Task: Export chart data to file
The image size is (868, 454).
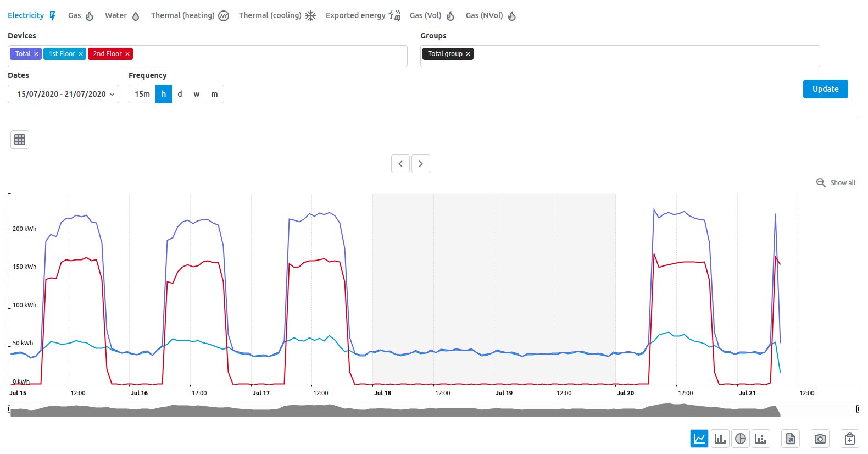Action: pyautogui.click(x=791, y=439)
